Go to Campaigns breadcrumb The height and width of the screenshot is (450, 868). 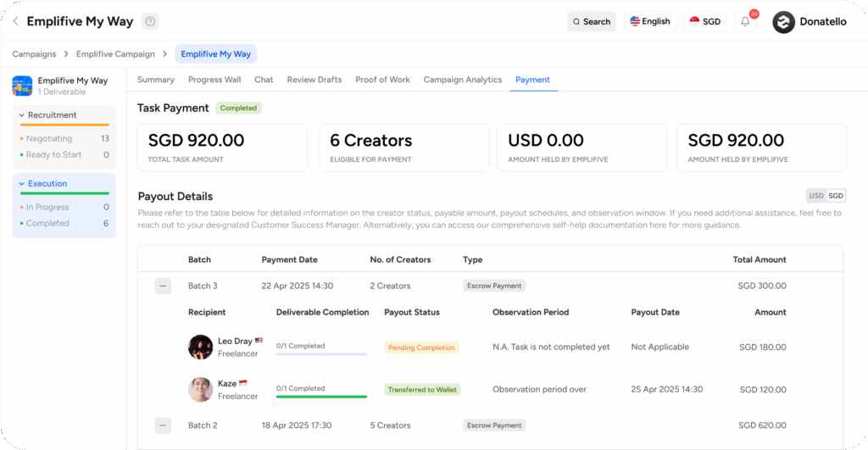(34, 54)
